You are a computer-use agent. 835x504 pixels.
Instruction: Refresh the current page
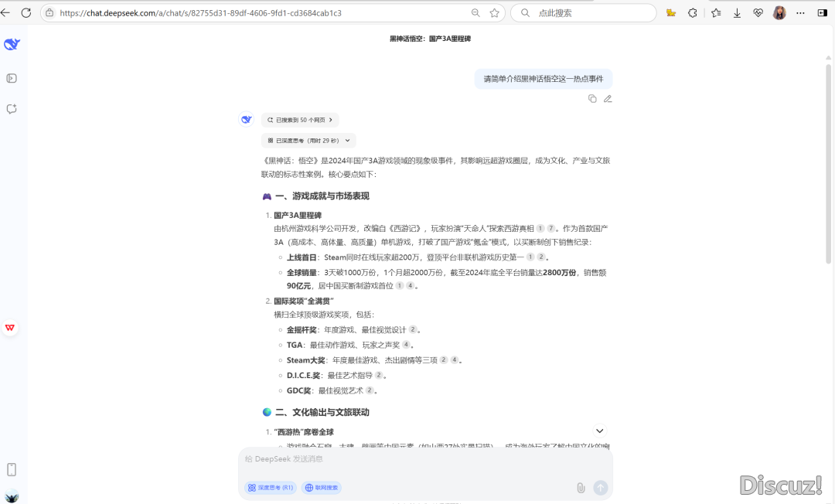pos(26,13)
